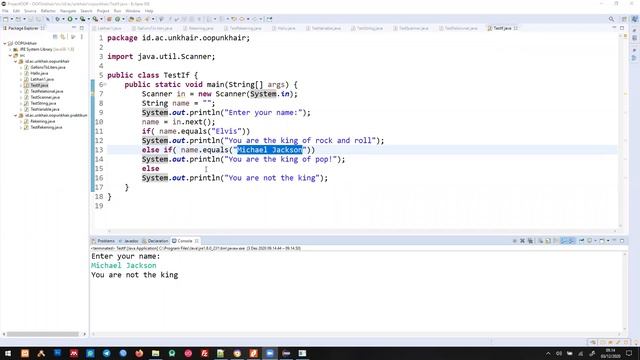Select Hello.java in Package Explorer
Image resolution: width=640 pixels, height=360 pixels.
39,73
